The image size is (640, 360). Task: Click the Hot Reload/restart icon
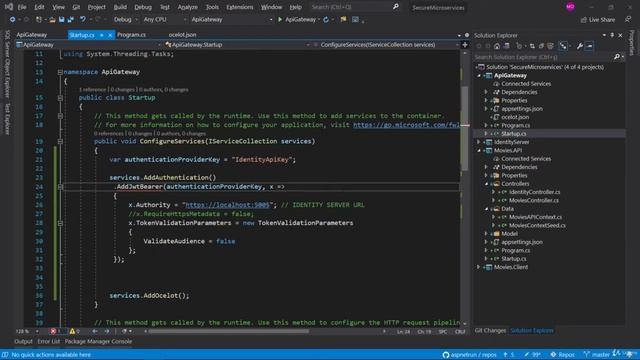click(x=326, y=19)
